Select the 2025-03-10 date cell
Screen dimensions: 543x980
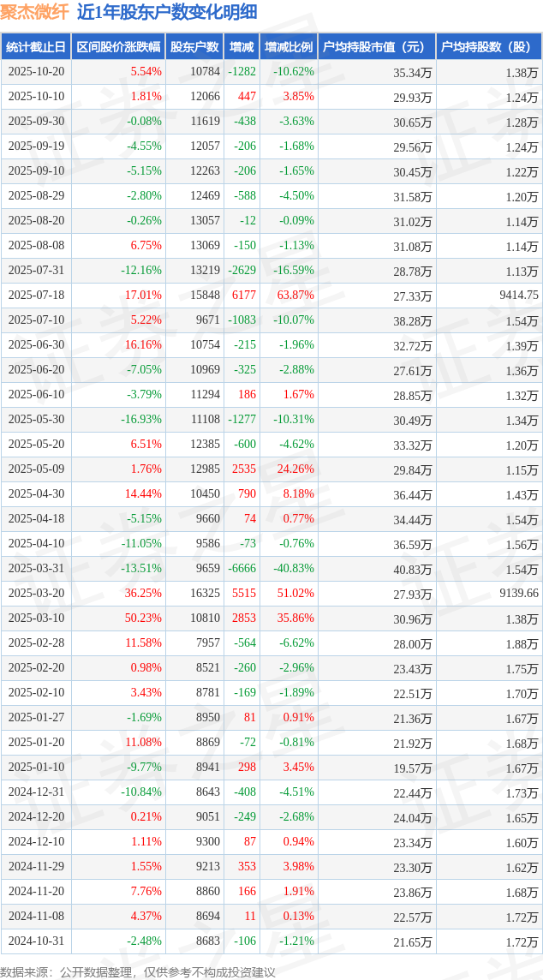[36, 618]
